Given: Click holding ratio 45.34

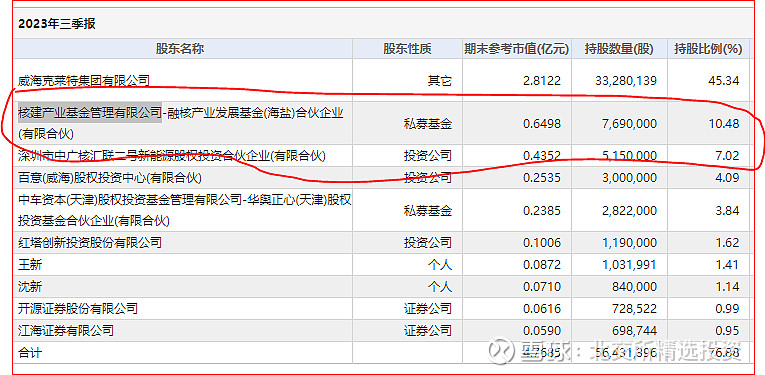Looking at the screenshot, I should (x=725, y=80).
